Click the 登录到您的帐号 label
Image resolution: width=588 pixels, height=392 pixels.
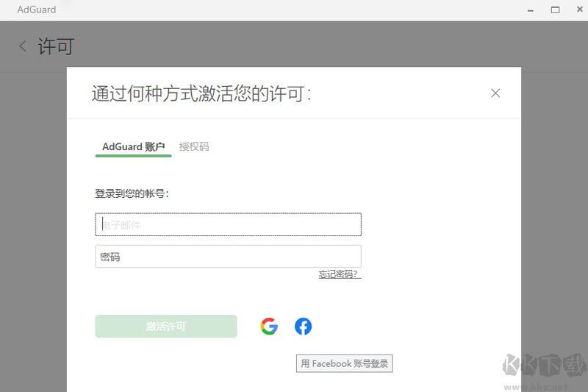(132, 193)
